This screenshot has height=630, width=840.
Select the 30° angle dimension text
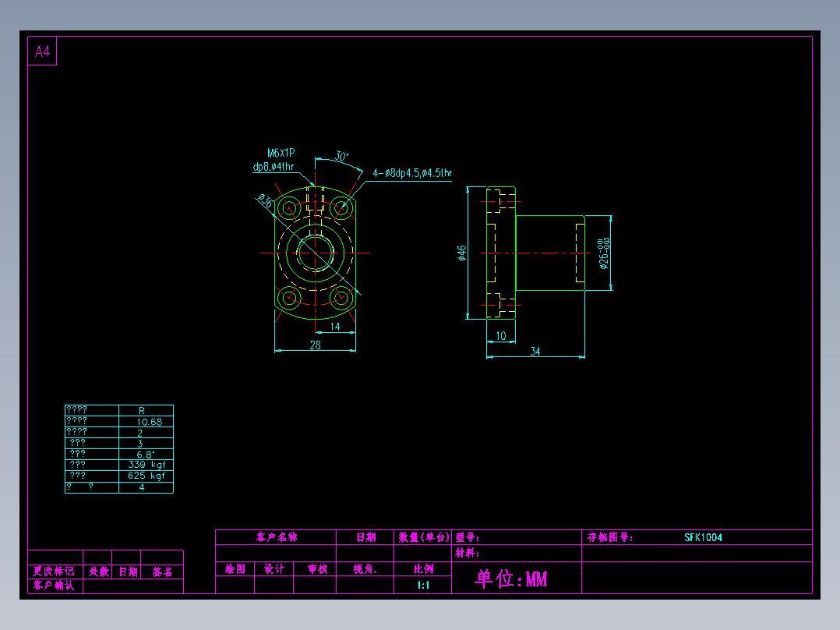[x=341, y=155]
